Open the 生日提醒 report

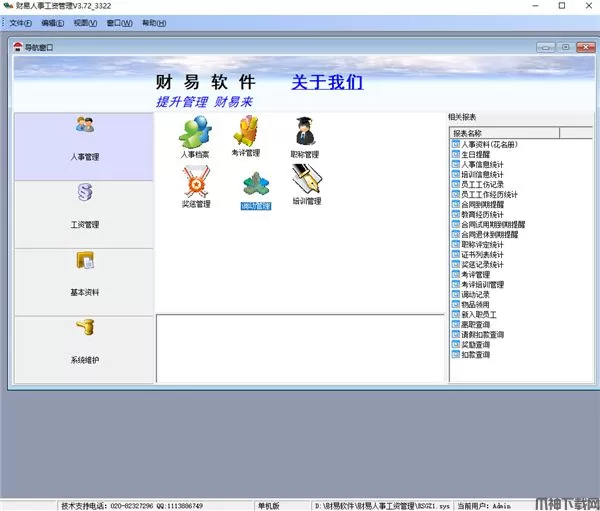click(471, 154)
